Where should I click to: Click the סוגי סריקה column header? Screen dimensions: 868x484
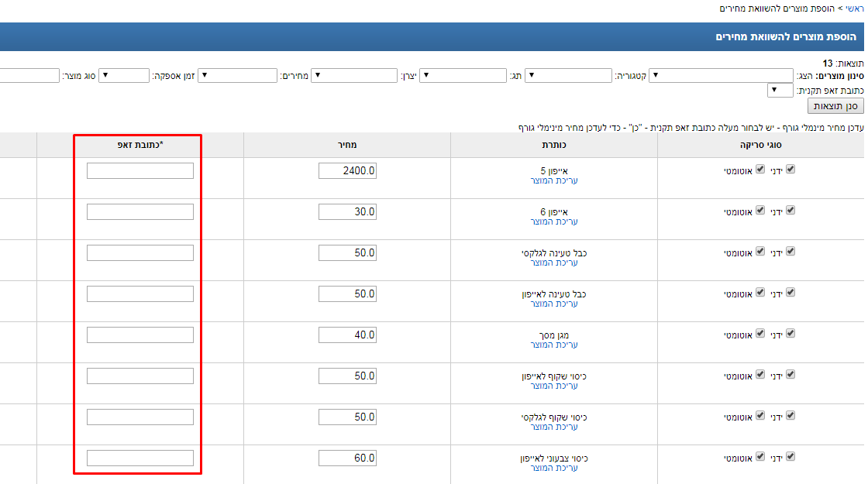click(x=760, y=145)
